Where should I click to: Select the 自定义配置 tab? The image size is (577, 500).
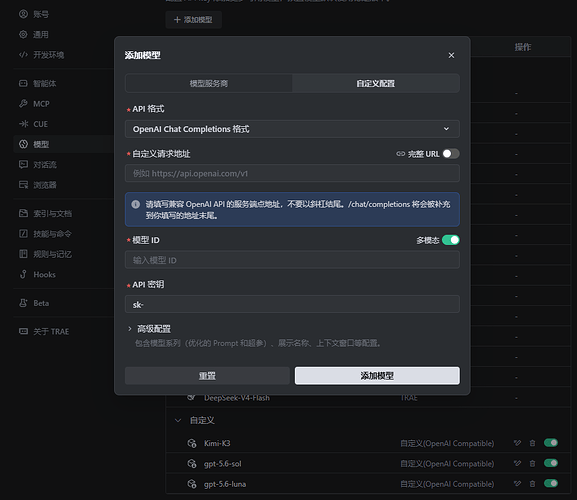point(375,84)
